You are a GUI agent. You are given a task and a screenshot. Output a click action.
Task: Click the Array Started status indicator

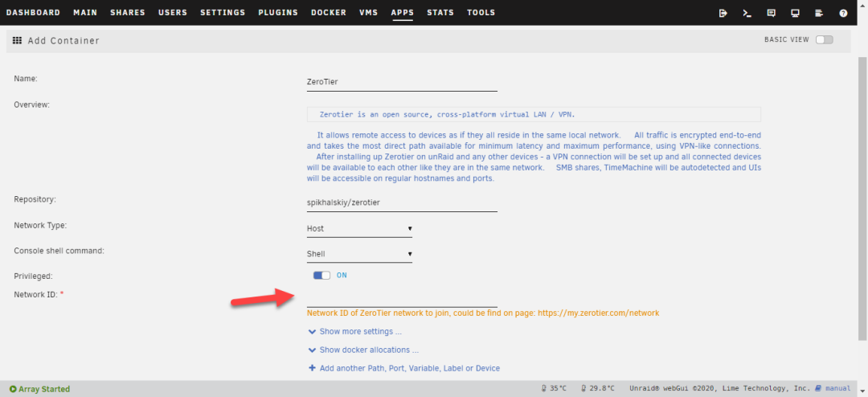point(40,389)
